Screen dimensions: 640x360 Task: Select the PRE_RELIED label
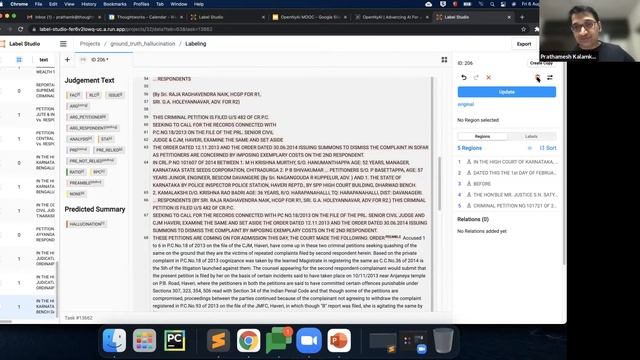[x=109, y=150]
